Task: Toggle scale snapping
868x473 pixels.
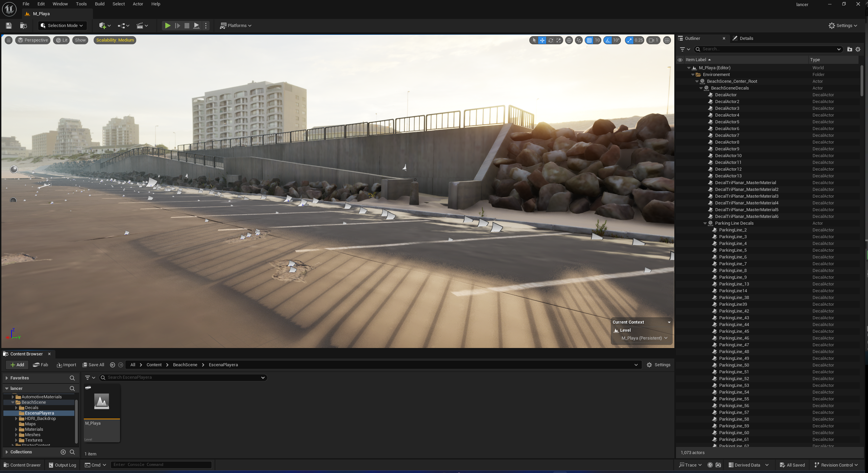Action: [629, 40]
